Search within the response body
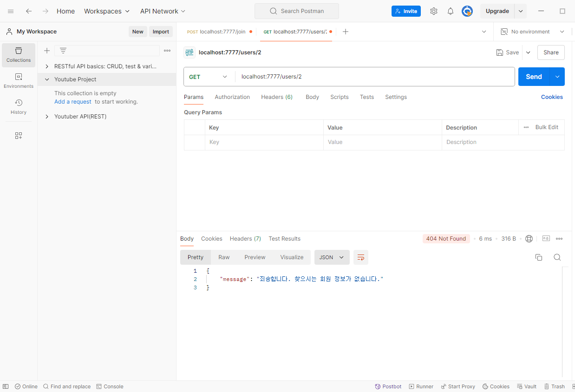The height and width of the screenshot is (392, 575). point(557,257)
